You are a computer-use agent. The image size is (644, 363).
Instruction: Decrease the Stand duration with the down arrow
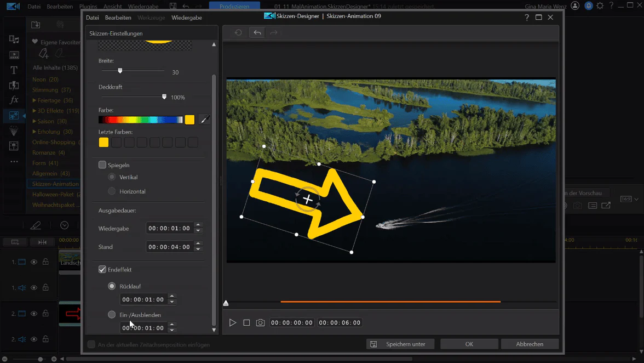click(198, 249)
